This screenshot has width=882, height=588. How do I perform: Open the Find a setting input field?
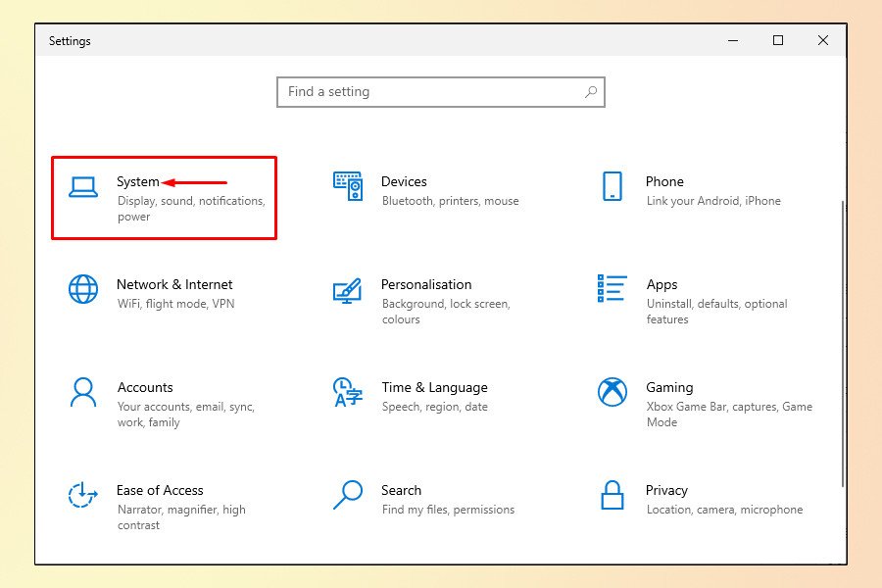[421, 91]
